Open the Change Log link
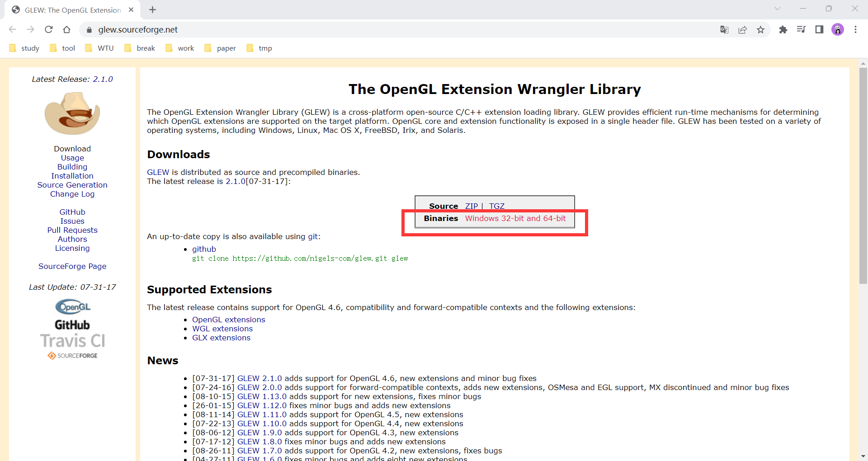The height and width of the screenshot is (461, 868). click(x=72, y=194)
